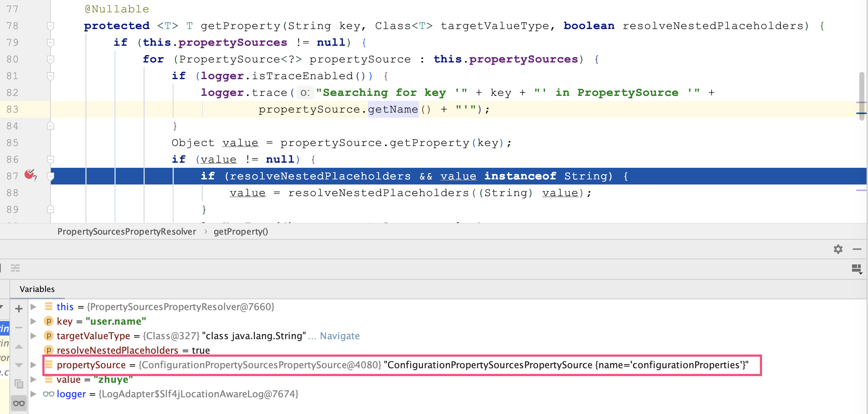This screenshot has width=868, height=414.
Task: Expand the 'this' variable node
Action: [x=33, y=307]
